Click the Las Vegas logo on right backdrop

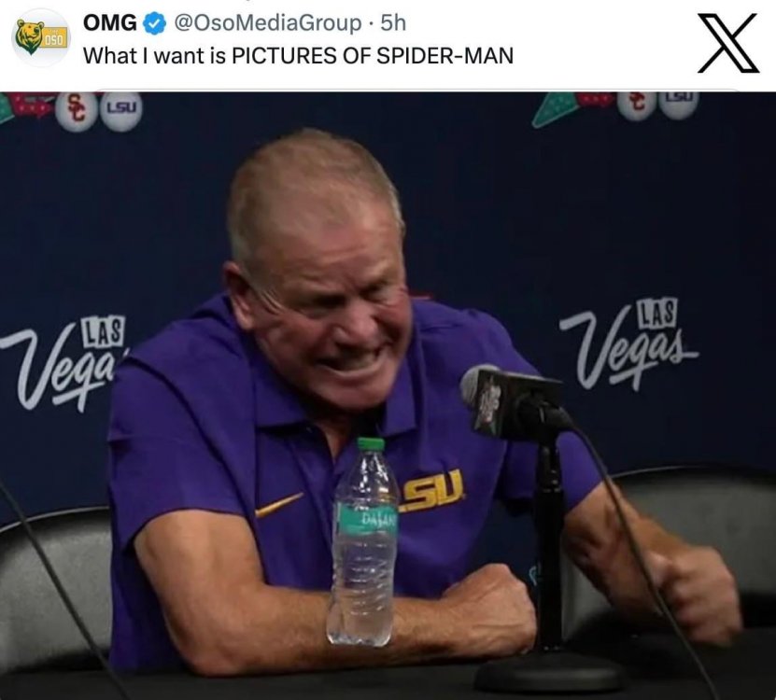click(x=629, y=343)
